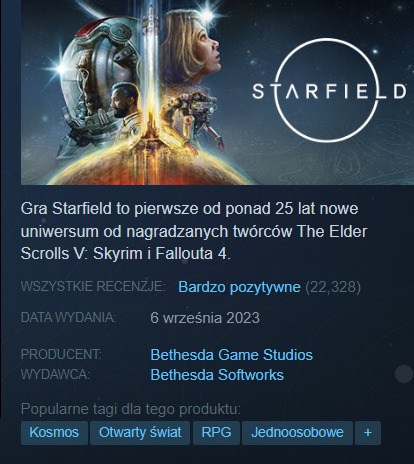Click the release date 6 września 2023
Viewport: 414px width, 464px height.
coord(205,318)
